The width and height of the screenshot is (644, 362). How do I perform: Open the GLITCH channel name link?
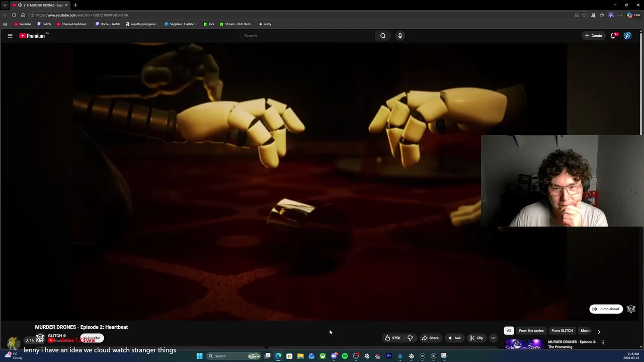[55, 336]
